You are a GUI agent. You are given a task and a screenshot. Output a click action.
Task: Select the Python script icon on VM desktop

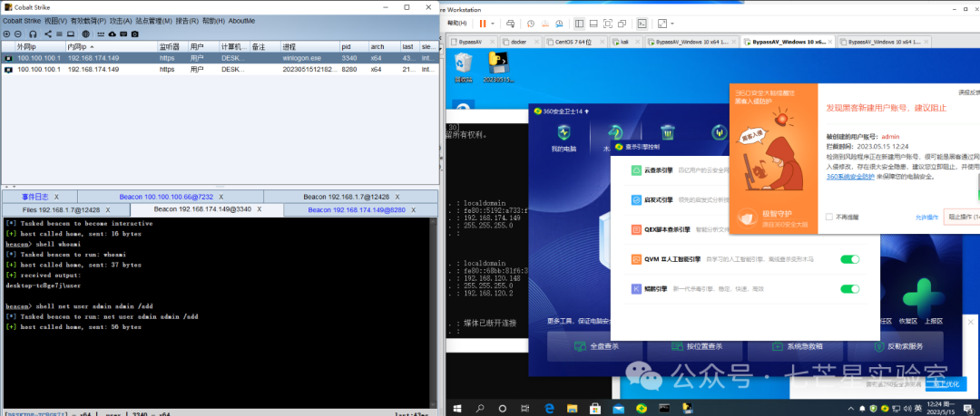498,67
